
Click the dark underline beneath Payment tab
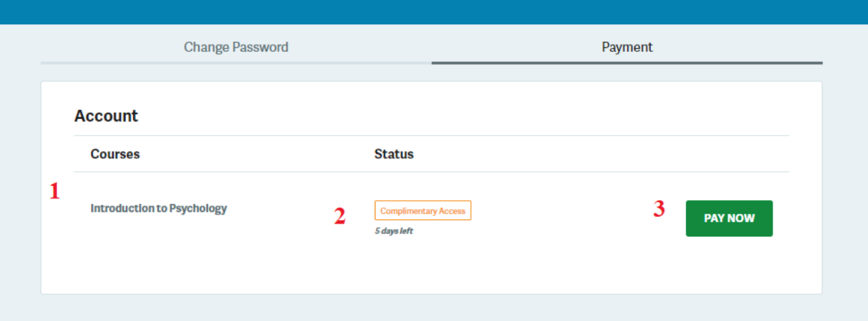point(627,63)
